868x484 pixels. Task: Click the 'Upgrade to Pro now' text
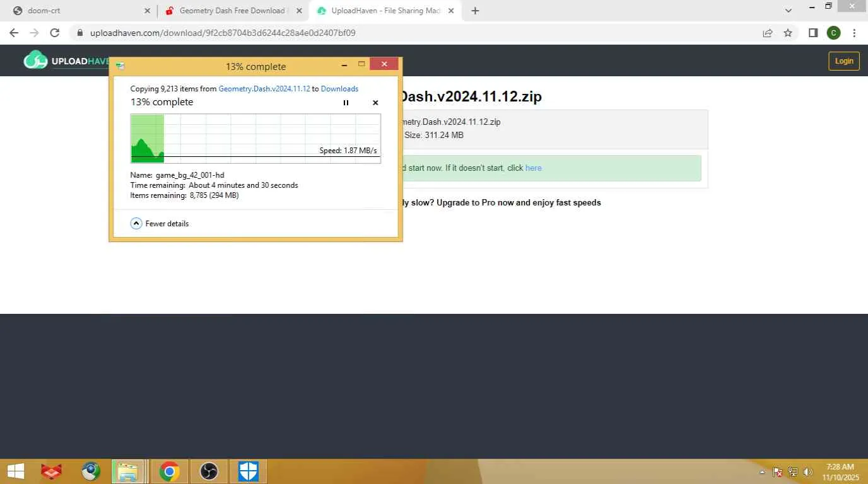pos(475,203)
